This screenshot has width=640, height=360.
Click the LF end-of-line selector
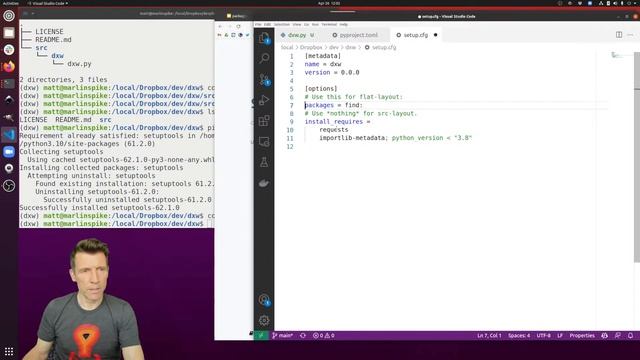tap(560, 336)
